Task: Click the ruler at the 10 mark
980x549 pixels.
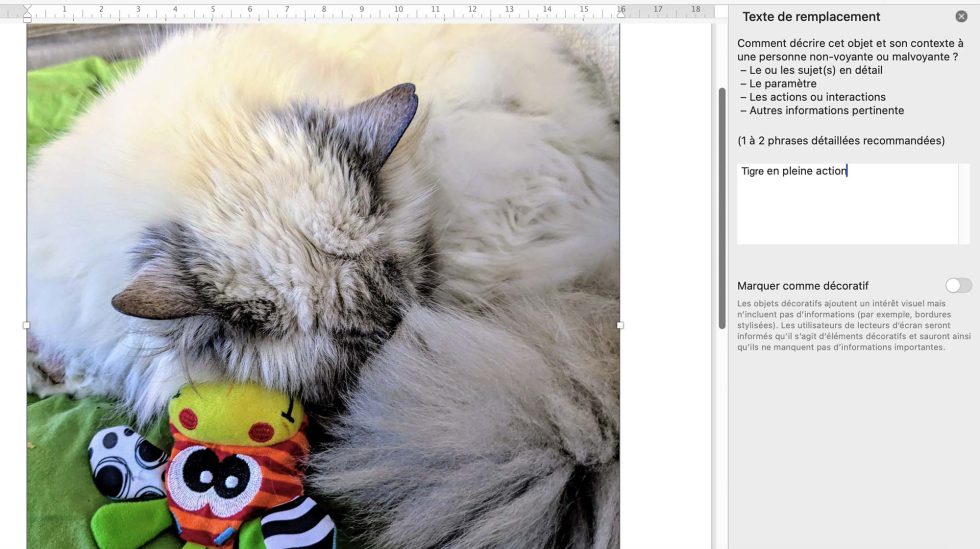Action: pyautogui.click(x=398, y=10)
